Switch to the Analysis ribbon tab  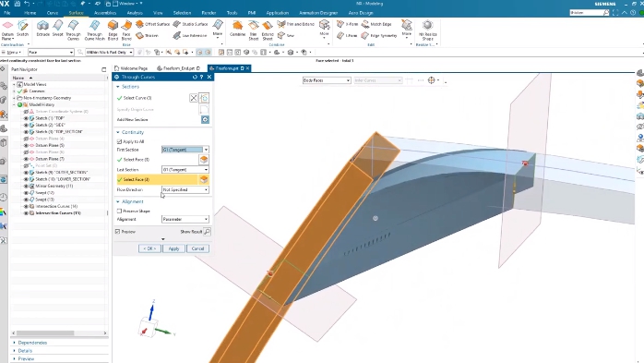click(135, 13)
